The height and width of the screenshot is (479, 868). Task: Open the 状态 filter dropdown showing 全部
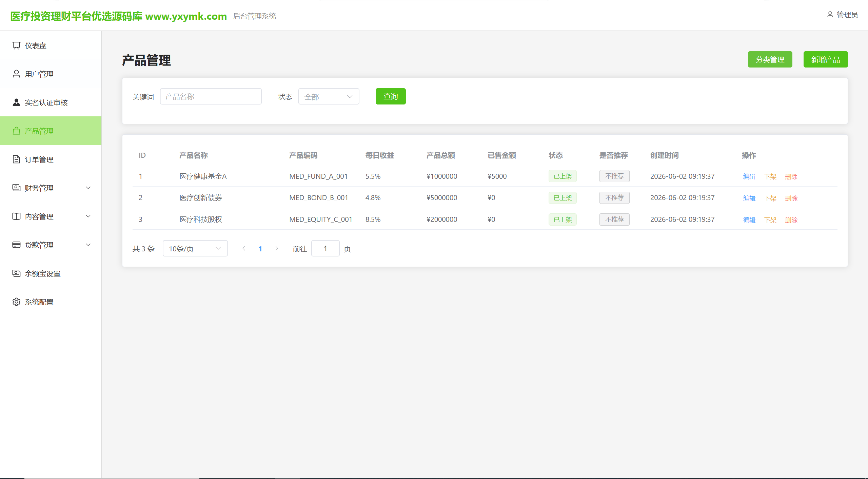click(x=329, y=97)
